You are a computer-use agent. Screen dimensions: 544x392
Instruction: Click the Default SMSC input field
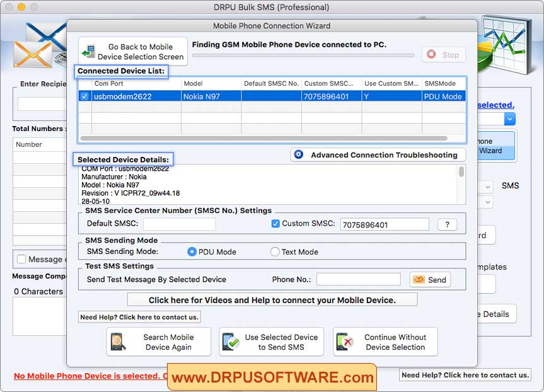pos(180,224)
